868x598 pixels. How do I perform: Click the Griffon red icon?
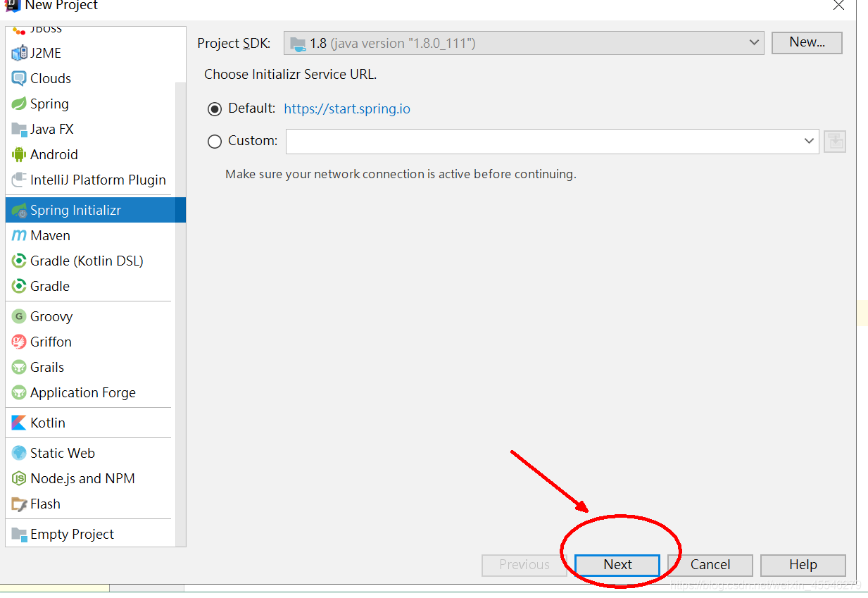(x=19, y=342)
